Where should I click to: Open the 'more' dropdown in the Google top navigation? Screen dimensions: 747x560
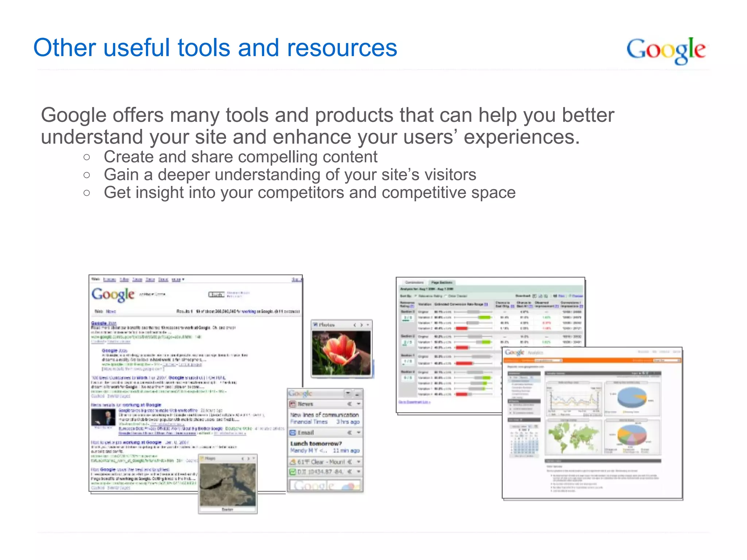tap(178, 279)
